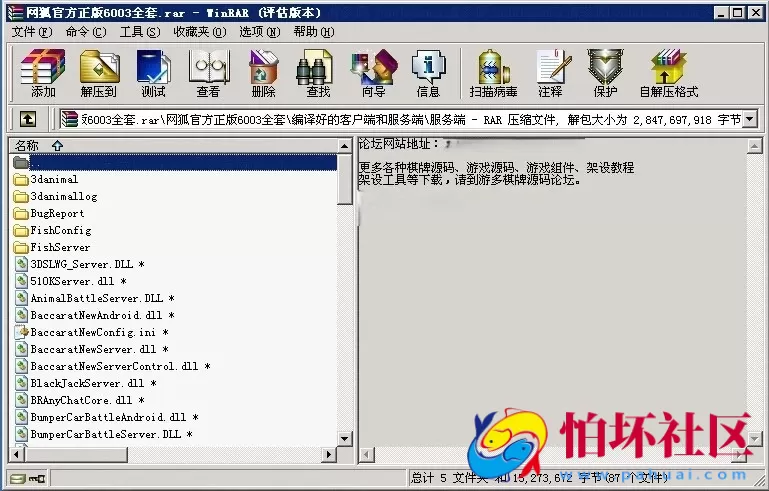Click the disk drive icon in status bar
769x491 pixels.
[18, 478]
